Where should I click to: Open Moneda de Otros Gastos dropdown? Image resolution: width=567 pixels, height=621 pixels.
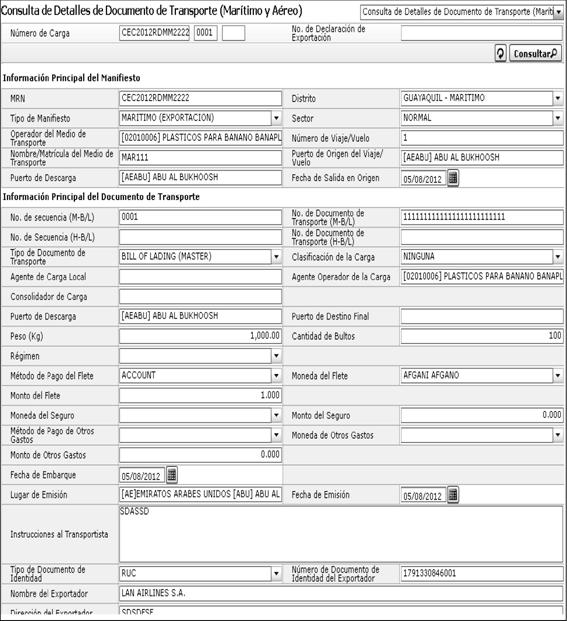pos(557,435)
